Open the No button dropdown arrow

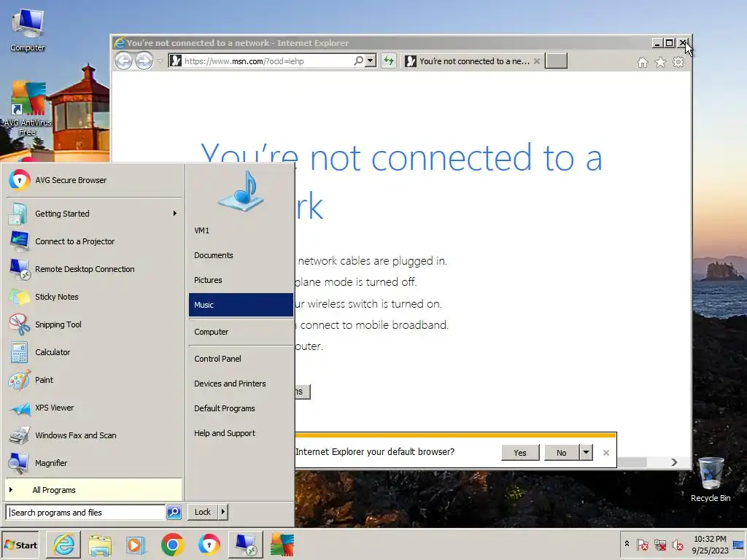click(x=587, y=452)
